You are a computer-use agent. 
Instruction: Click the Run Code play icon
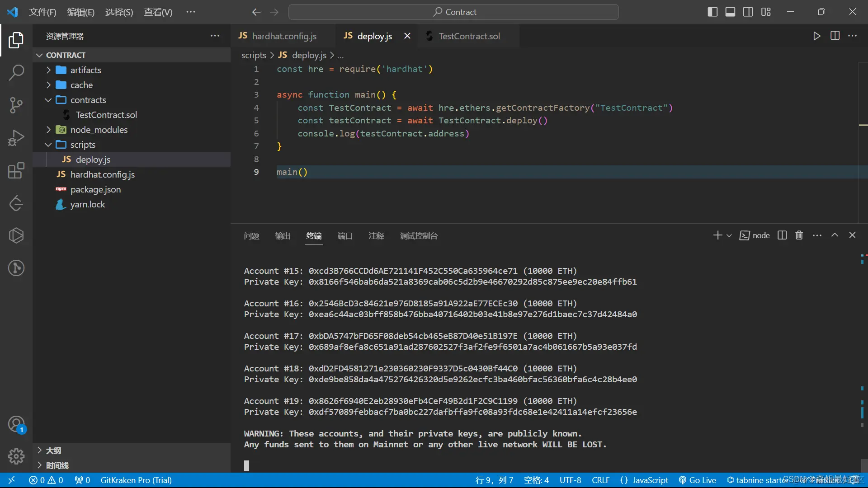click(816, 36)
